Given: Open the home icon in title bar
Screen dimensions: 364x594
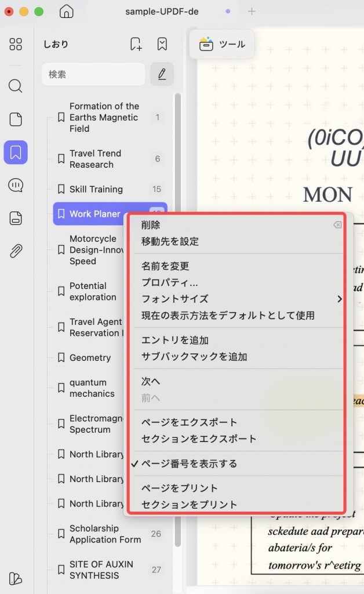Looking at the screenshot, I should coord(66,12).
